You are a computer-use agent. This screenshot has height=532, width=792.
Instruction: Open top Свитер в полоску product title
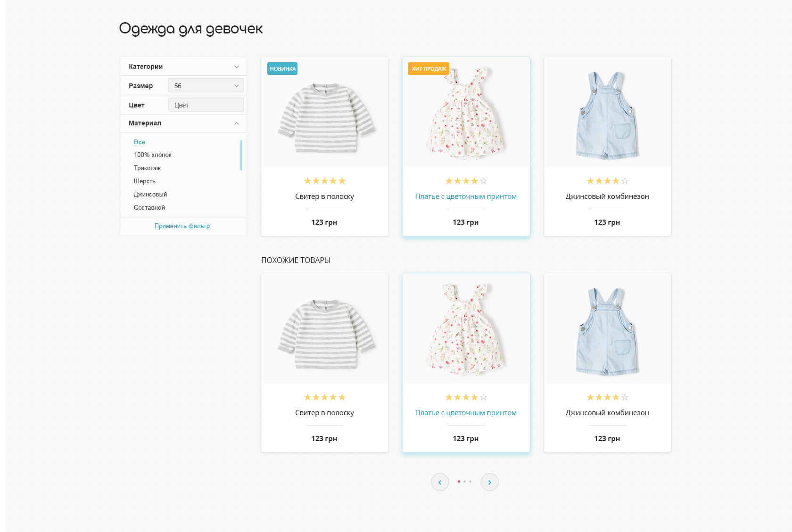tap(324, 196)
